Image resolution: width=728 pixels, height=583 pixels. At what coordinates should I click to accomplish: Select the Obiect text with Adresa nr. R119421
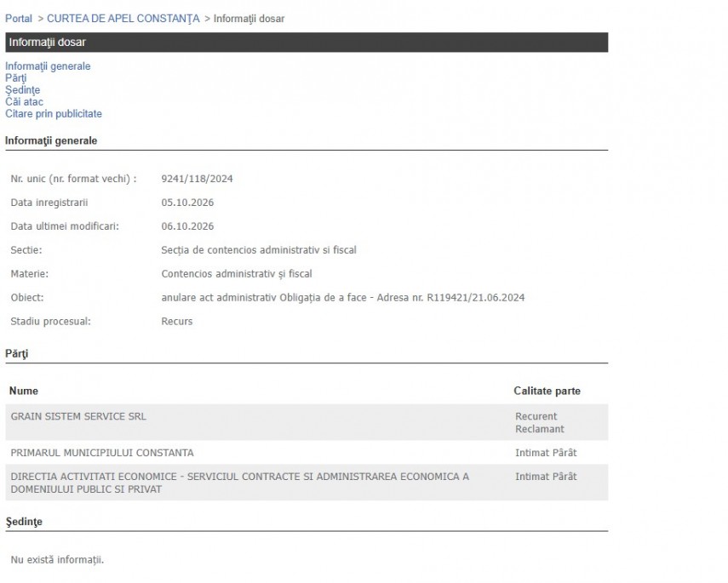tap(343, 298)
